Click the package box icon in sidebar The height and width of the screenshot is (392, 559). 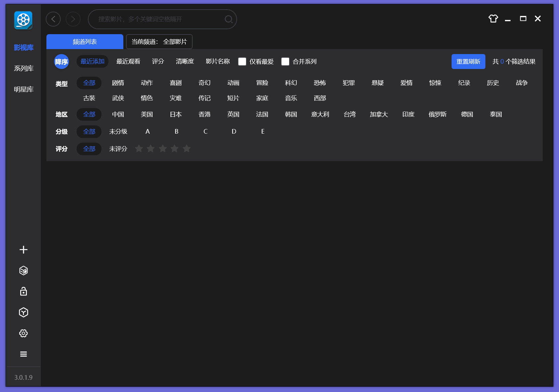coord(23,270)
